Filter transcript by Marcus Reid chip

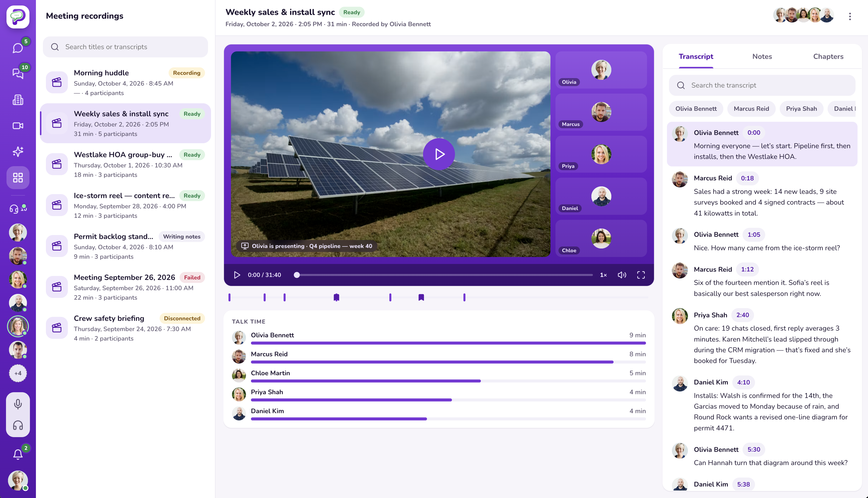pos(751,109)
